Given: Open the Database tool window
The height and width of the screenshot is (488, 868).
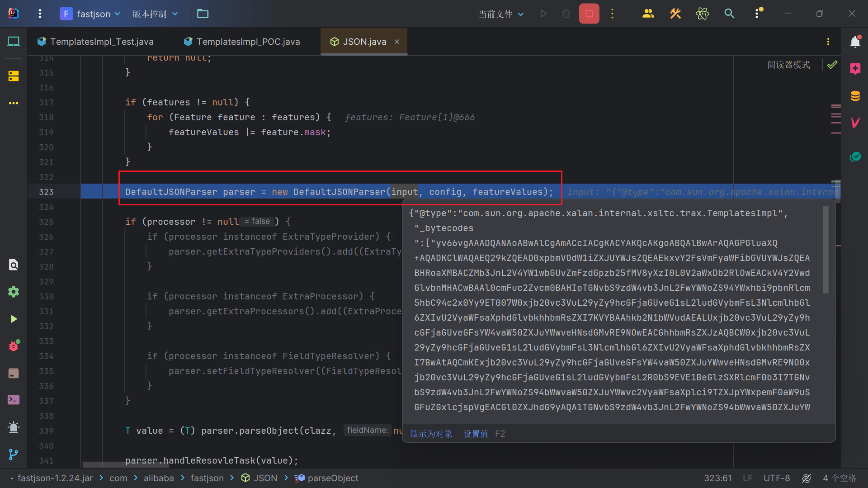Looking at the screenshot, I should tap(855, 96).
